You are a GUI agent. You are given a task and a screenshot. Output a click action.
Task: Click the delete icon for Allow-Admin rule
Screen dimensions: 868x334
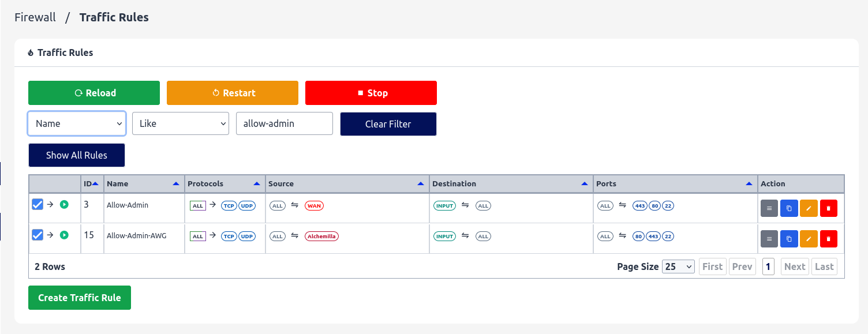coord(828,208)
